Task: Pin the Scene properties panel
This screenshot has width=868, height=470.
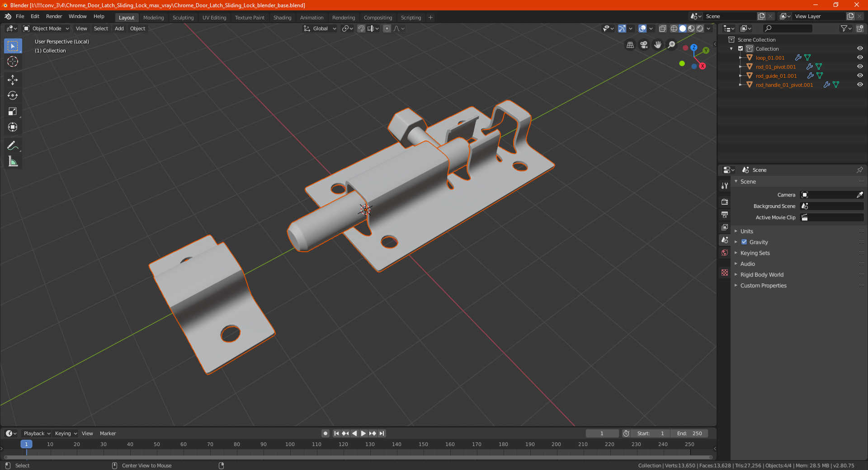Action: tap(859, 170)
